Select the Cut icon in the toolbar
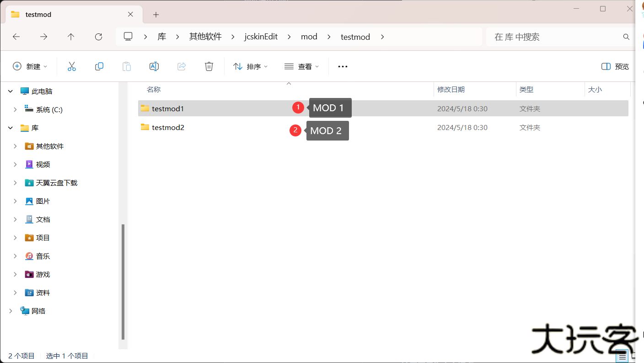Viewport: 644px width, 363px height. coord(72,66)
